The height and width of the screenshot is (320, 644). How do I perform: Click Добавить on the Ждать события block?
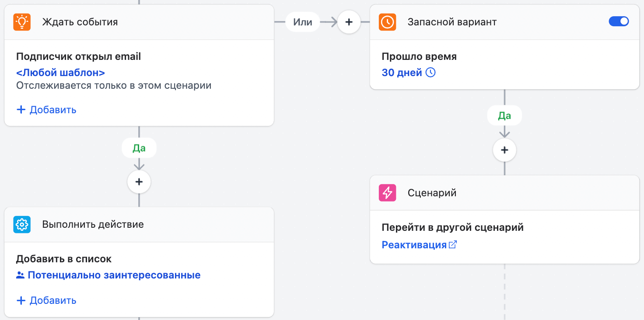[46, 109]
